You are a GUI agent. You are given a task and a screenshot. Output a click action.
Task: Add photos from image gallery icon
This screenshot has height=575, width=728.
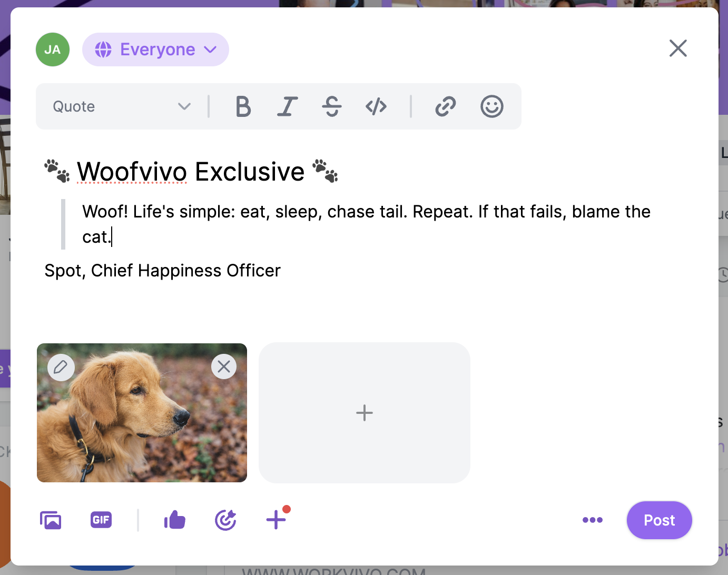coord(51,520)
